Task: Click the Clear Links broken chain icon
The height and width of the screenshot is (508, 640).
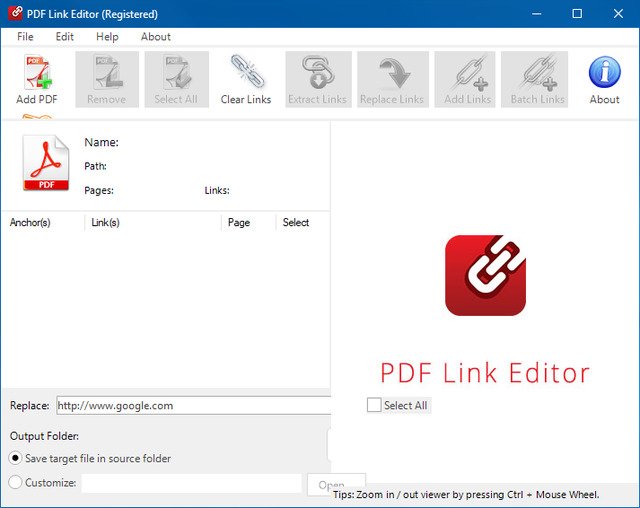Action: (x=246, y=73)
